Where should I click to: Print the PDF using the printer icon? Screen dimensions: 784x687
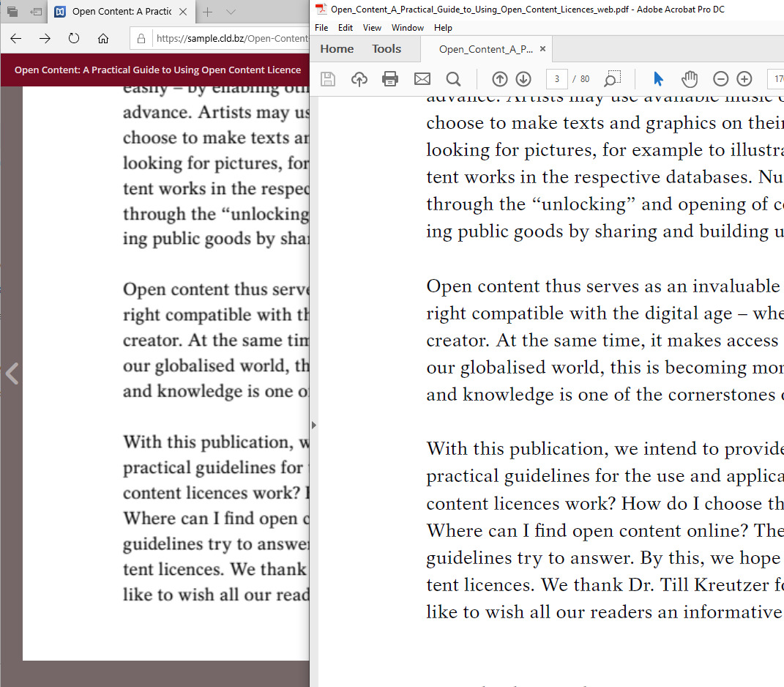point(390,79)
